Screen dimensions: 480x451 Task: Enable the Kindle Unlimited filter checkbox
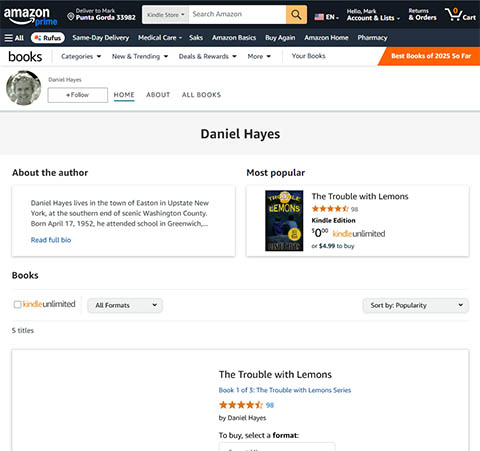pyautogui.click(x=17, y=304)
